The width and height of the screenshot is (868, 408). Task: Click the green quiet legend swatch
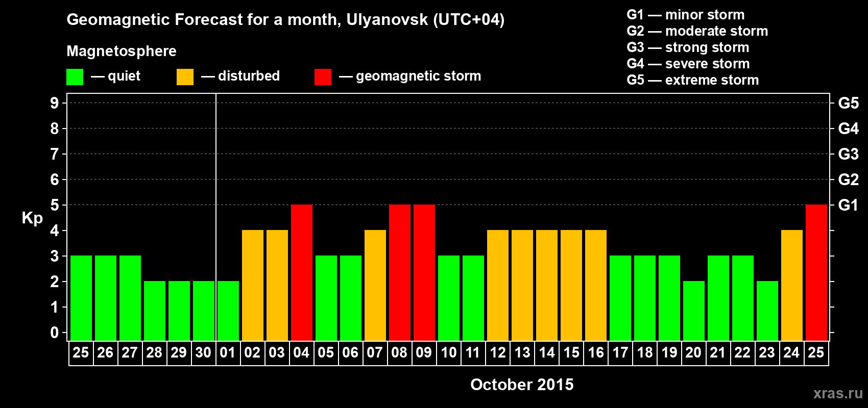click(x=75, y=77)
